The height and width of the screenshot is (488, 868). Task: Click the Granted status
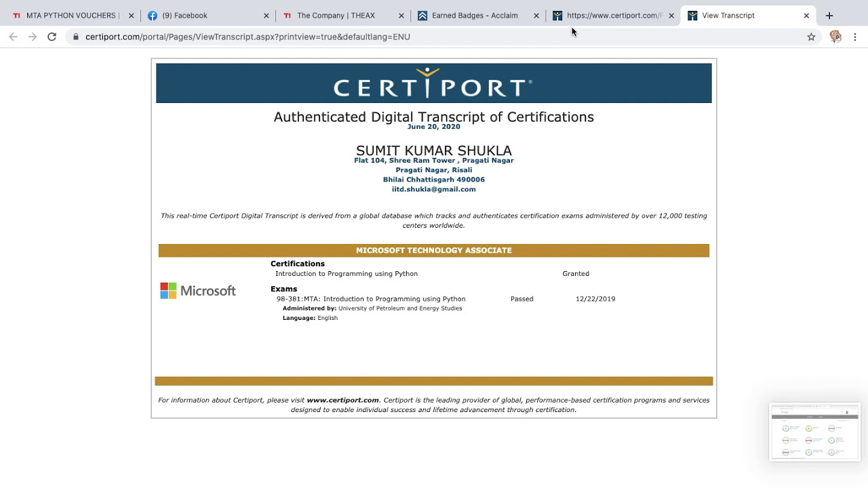click(x=576, y=274)
